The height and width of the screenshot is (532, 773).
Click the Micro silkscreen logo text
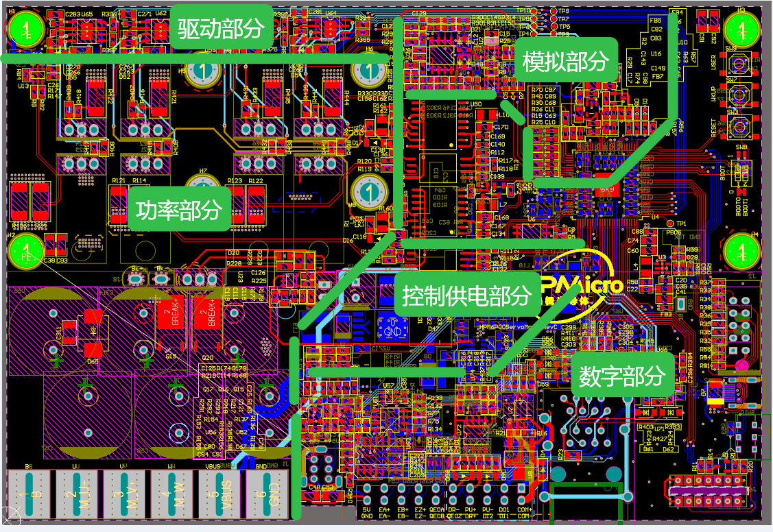pyautogui.click(x=589, y=283)
